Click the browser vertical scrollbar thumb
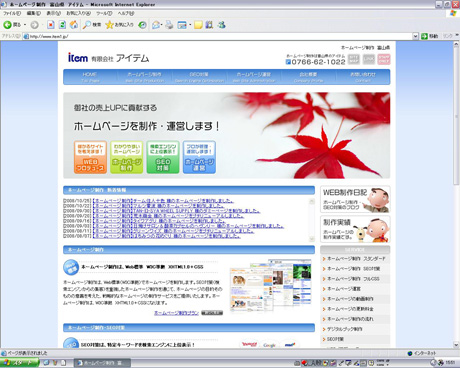460x368 pixels. pos(456,116)
